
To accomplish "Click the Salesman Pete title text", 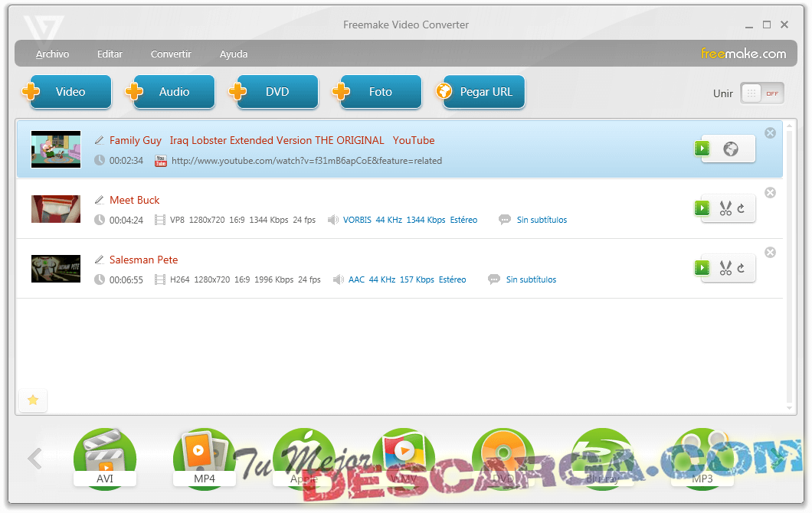I will [143, 260].
